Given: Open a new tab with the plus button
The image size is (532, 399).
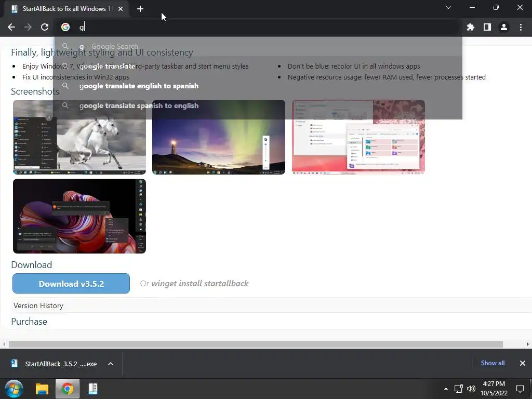Looking at the screenshot, I should point(140,9).
